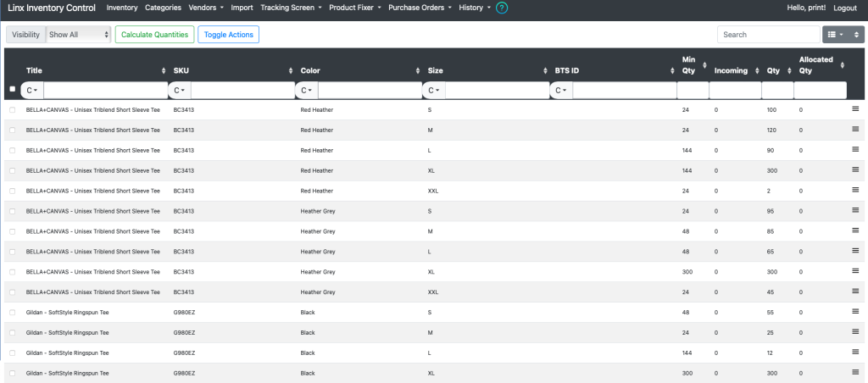Click the up-down toggle icon beside columns button
Viewport: 868px width, 383px height.
[x=856, y=34]
